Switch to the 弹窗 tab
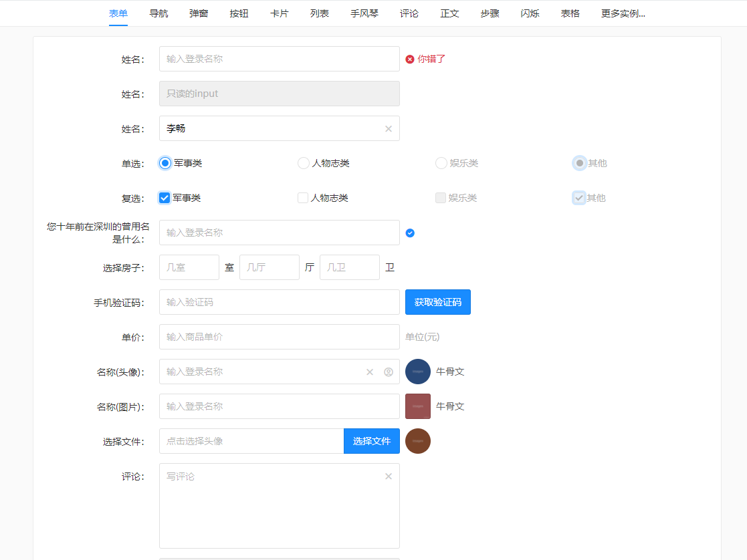 198,12
